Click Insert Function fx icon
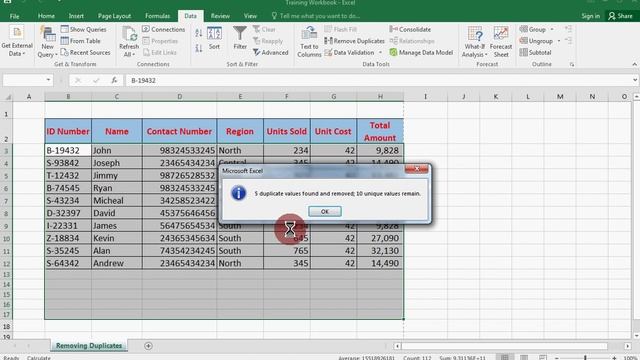Screen dimensions: 640x360 coord(114,80)
